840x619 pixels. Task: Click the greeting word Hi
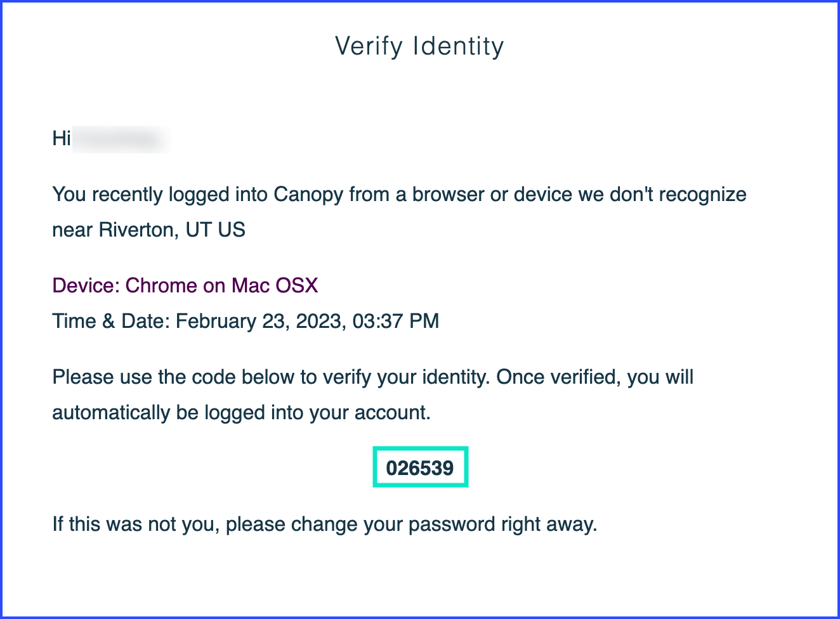pyautogui.click(x=62, y=138)
